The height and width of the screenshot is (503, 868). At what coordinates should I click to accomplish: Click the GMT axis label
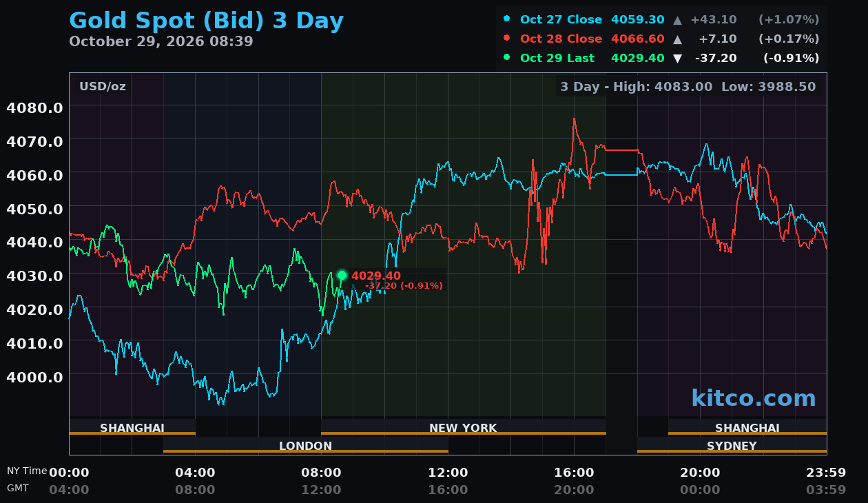(19, 488)
